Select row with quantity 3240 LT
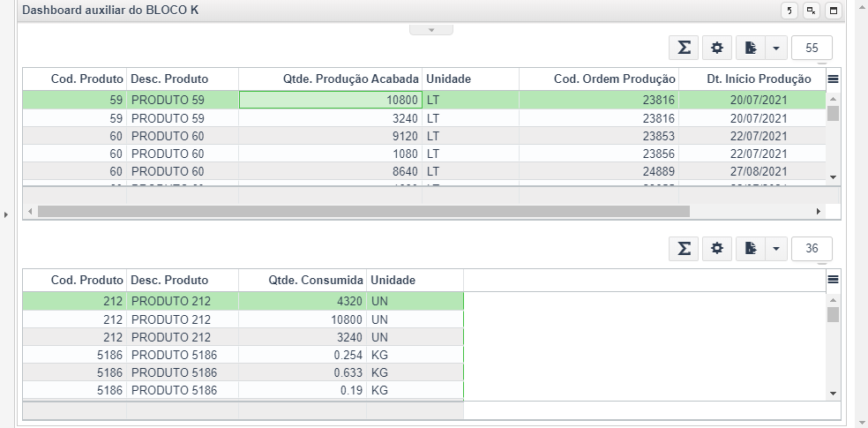Viewport: 868px width, 428px height. click(x=424, y=118)
